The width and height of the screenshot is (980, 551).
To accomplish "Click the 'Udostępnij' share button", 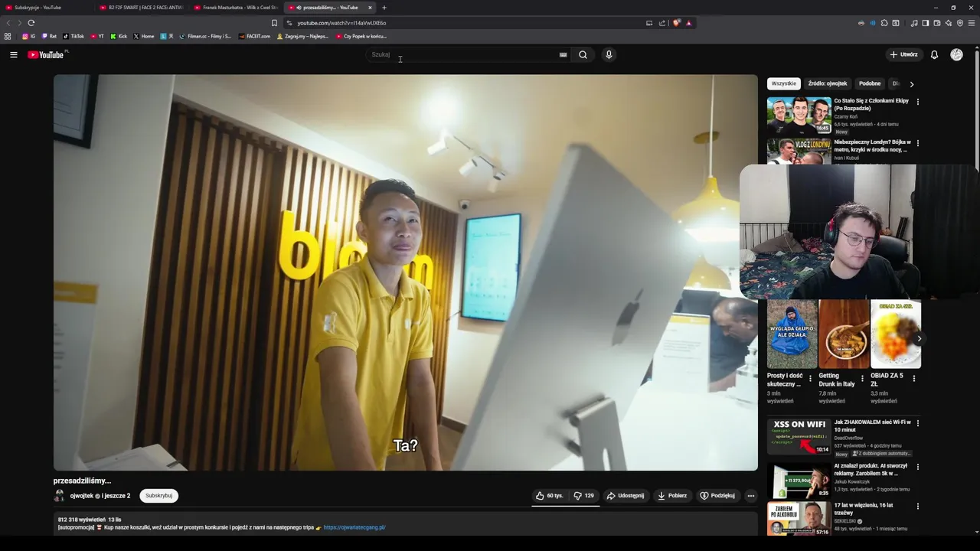I will coord(626,495).
